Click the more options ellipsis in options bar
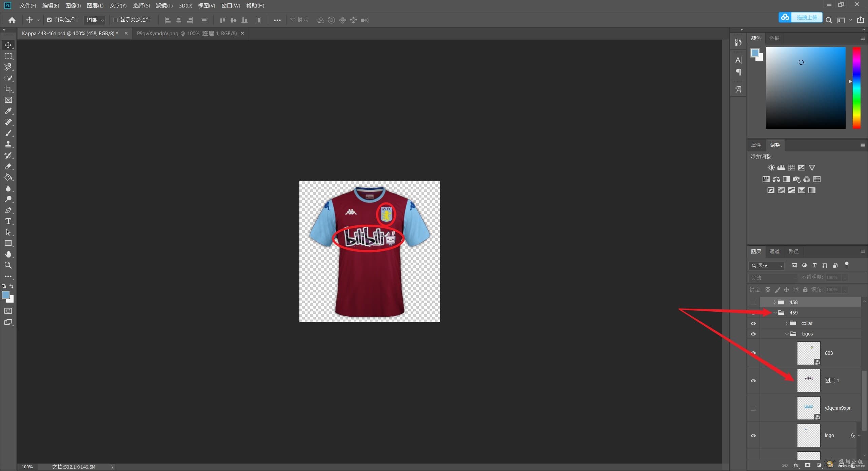This screenshot has height=471, width=868. coord(277,20)
